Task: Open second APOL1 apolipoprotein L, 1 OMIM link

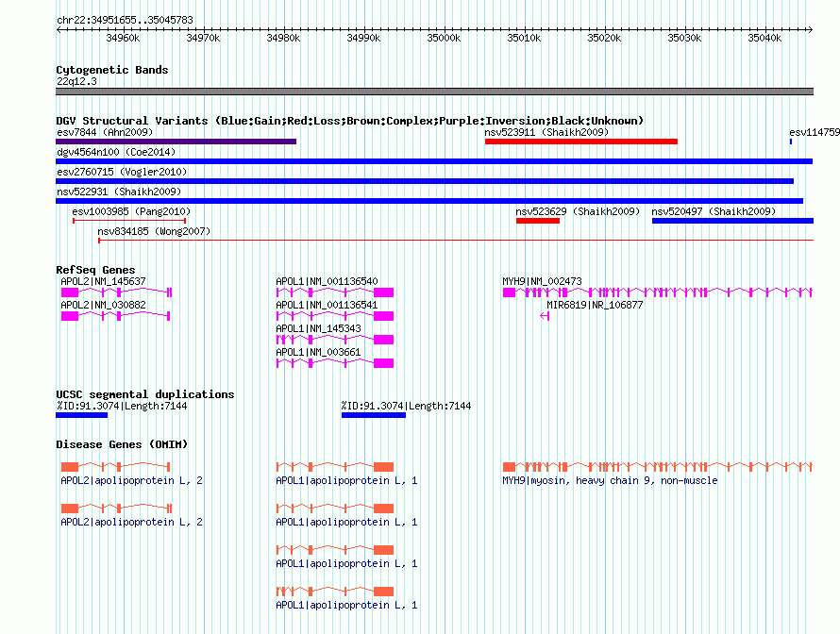Action: 346,522
